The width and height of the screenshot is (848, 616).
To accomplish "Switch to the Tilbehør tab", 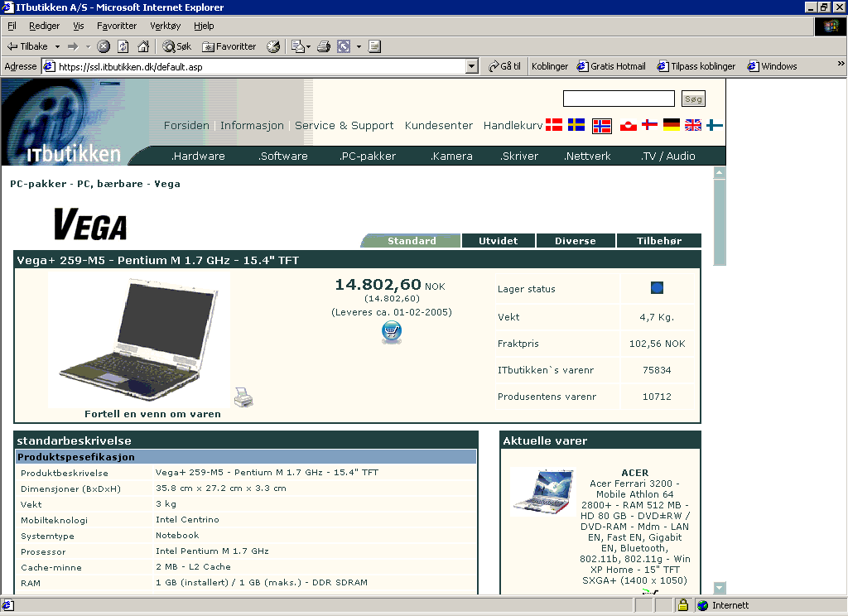I will pos(658,241).
